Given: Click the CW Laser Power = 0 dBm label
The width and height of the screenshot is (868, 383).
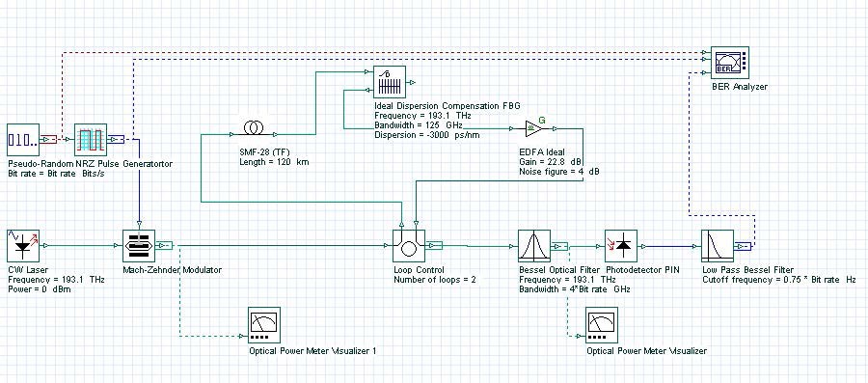Looking at the screenshot, I should [40, 288].
